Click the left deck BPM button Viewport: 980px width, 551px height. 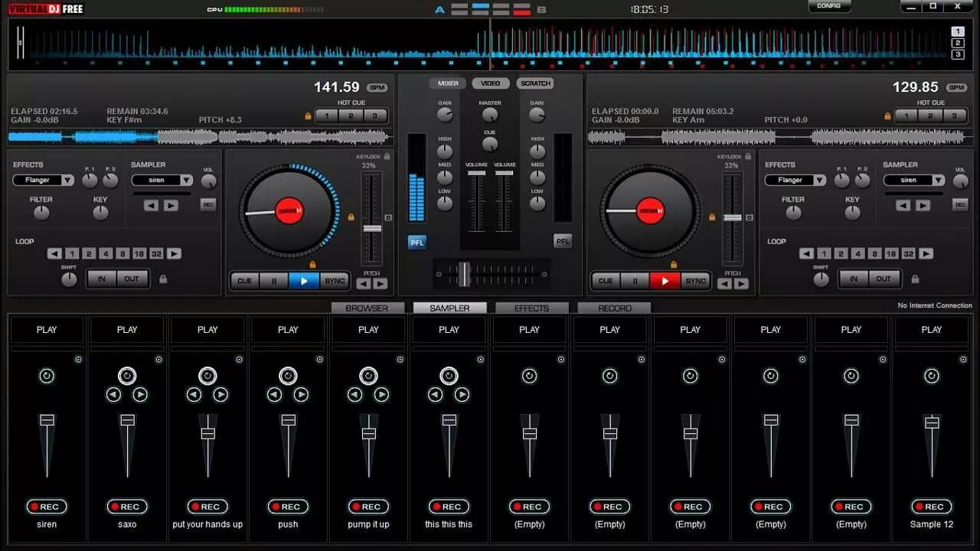(x=377, y=88)
